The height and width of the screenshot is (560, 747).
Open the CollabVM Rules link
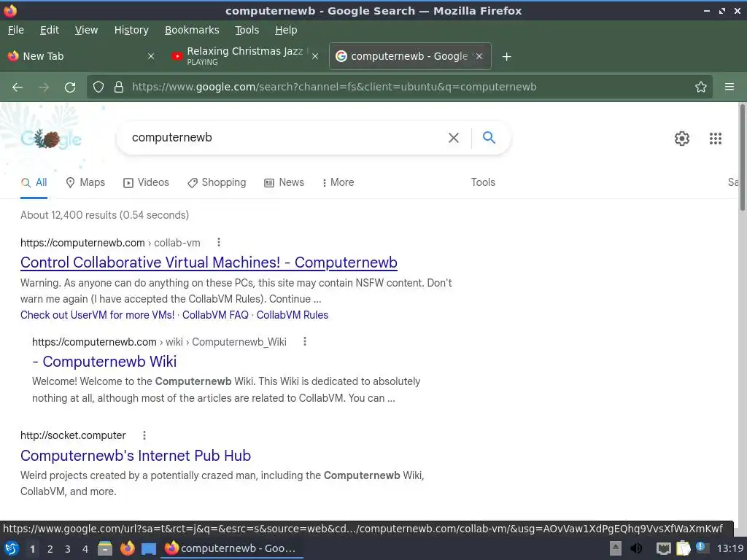pos(292,315)
